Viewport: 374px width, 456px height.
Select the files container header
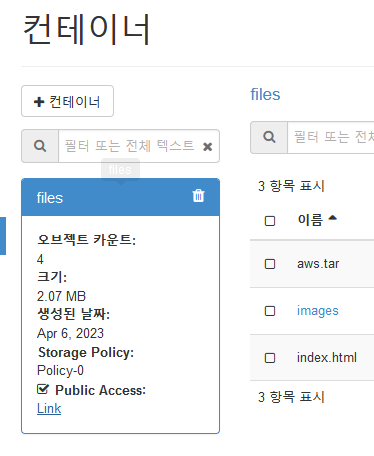[120, 197]
